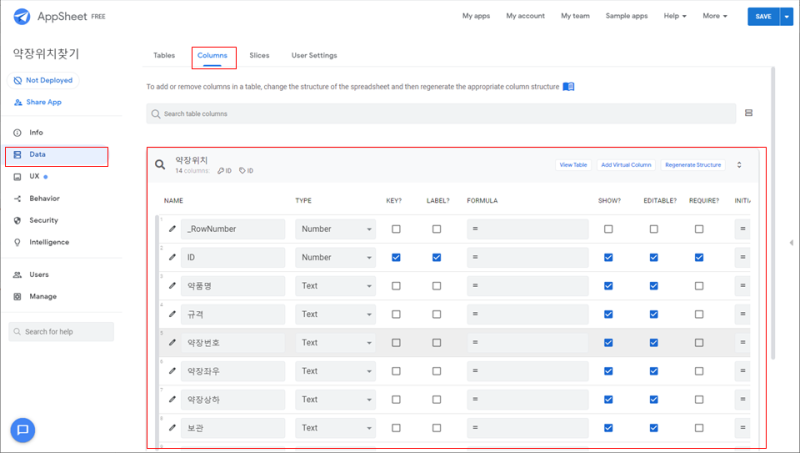Edit the 규격 column pencil icon
This screenshot has width=800, height=453.
(x=172, y=314)
